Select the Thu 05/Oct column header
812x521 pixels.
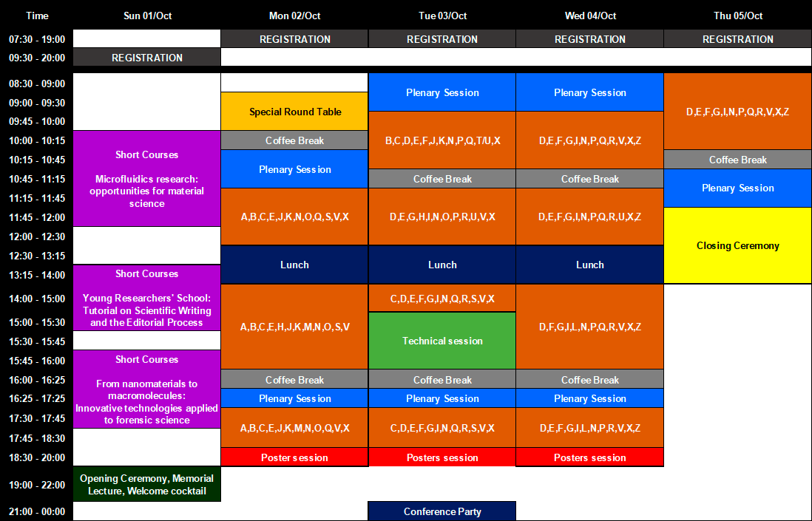tap(737, 16)
